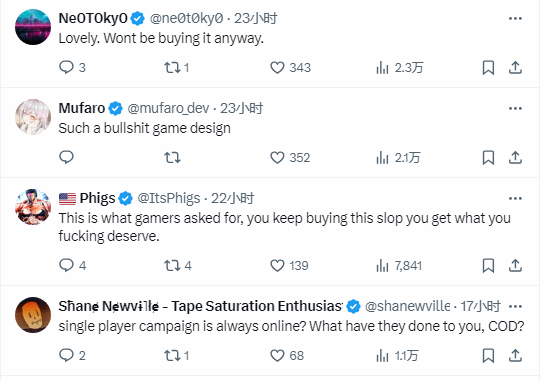Open Phigs' profile picture
Screen dimensions: 542x381
click(33, 207)
